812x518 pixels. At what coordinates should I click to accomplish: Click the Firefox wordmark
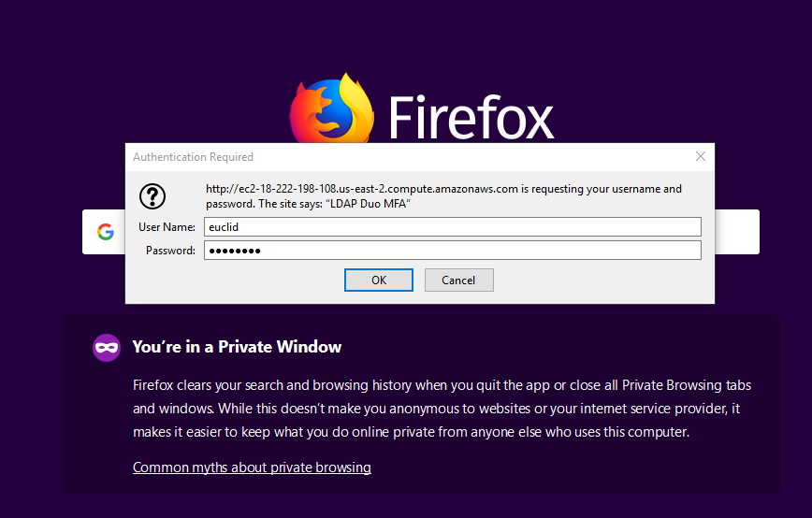coord(471,117)
